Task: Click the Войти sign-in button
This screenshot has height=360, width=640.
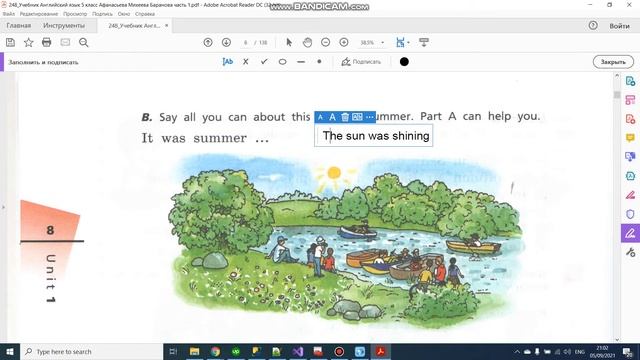Action: 619,26
